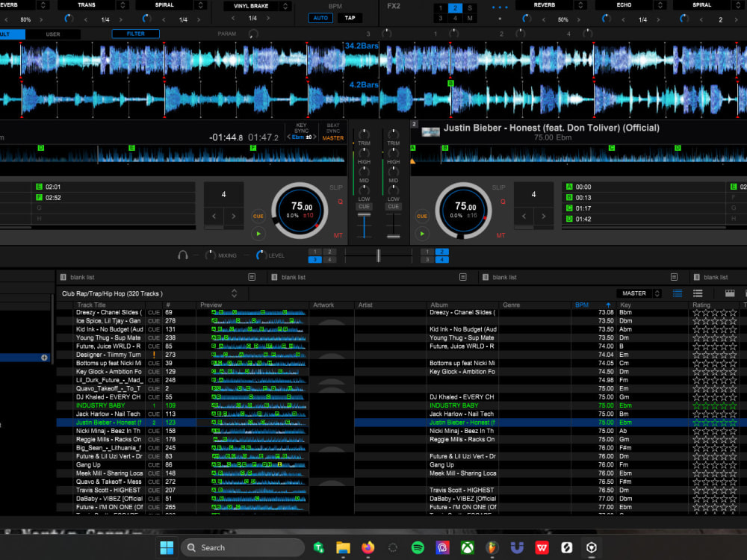Click the headphone MIXING knob
The width and height of the screenshot is (747, 560).
click(210, 255)
